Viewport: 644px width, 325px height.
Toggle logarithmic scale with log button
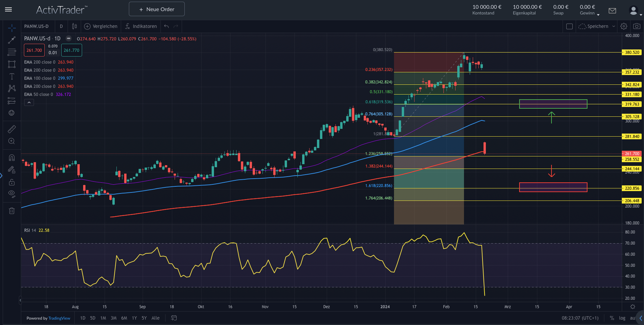tap(622, 318)
